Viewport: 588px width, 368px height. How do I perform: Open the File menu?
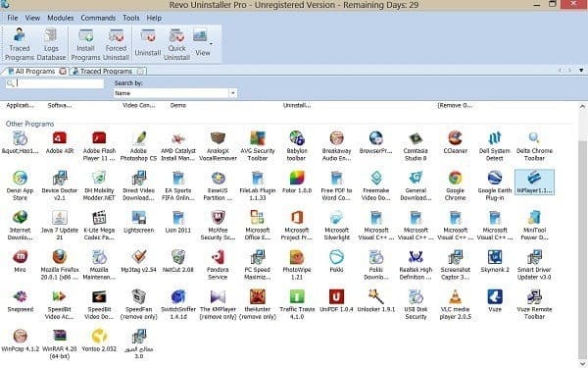click(x=13, y=18)
